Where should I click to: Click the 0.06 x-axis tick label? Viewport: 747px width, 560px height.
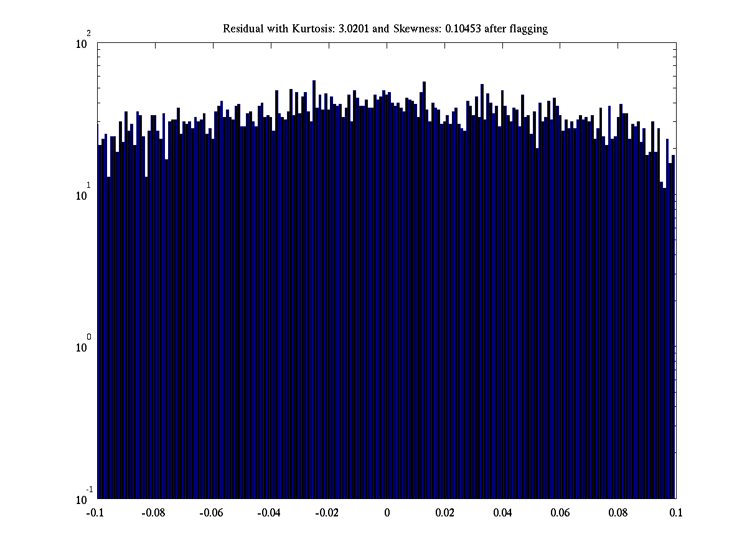[560, 513]
